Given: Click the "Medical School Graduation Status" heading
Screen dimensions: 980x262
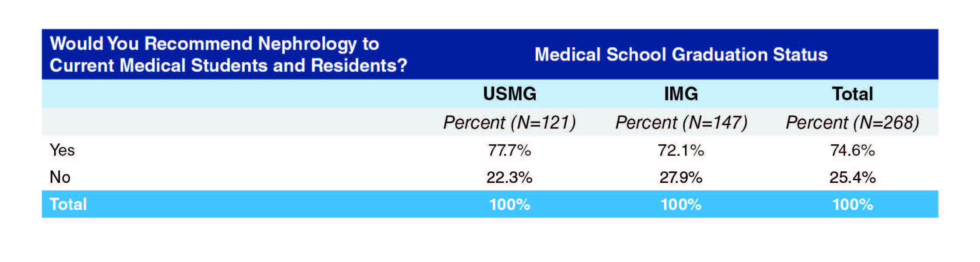Looking at the screenshot, I should [x=681, y=55].
